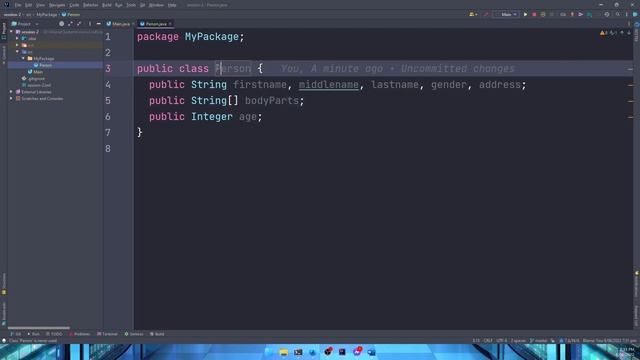640x360 pixels.
Task: Open the bottom Build tool window
Action: 157,334
